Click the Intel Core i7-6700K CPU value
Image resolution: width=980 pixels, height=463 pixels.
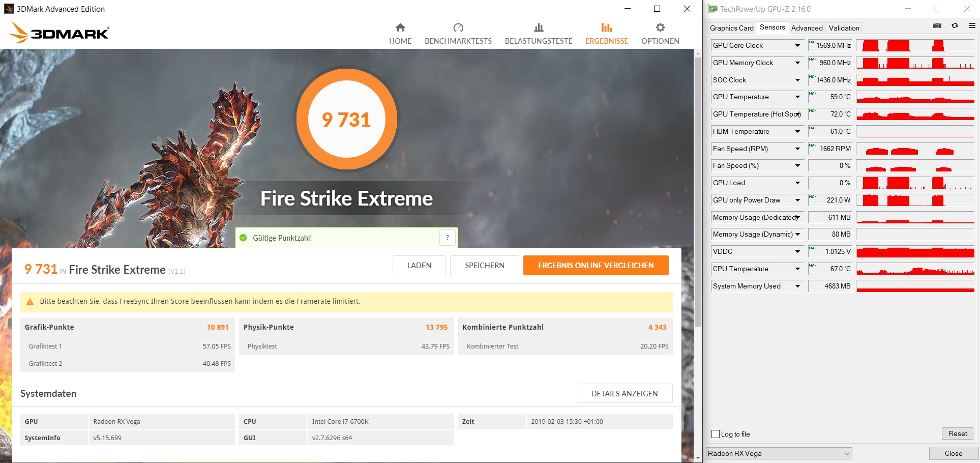click(x=340, y=422)
